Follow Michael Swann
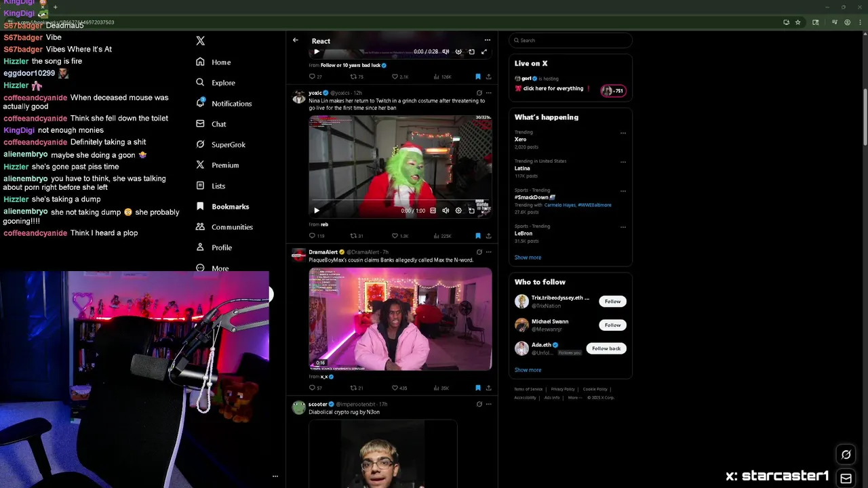Image resolution: width=868 pixels, height=488 pixels. click(x=612, y=325)
